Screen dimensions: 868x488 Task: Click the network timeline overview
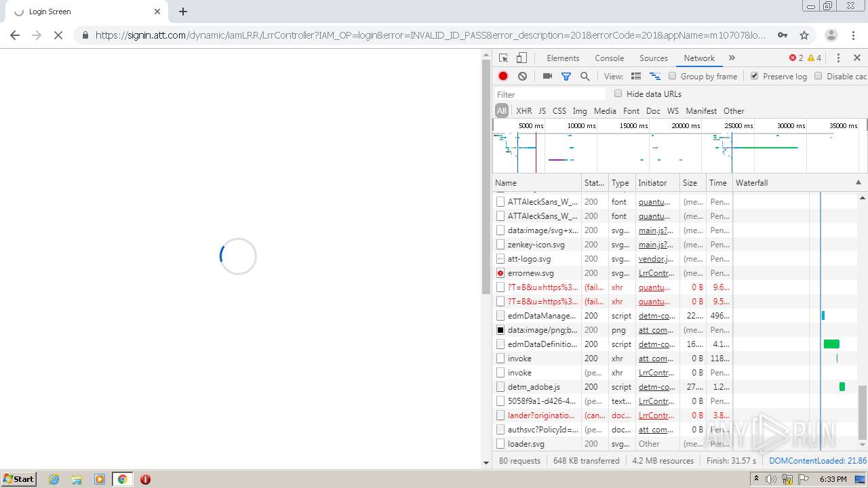(x=679, y=146)
